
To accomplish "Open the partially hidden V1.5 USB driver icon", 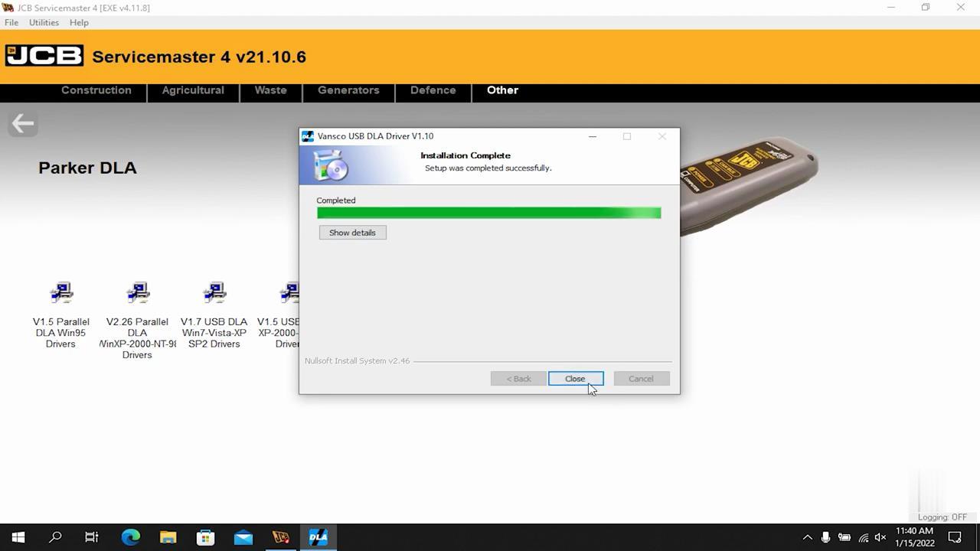I will [289, 293].
